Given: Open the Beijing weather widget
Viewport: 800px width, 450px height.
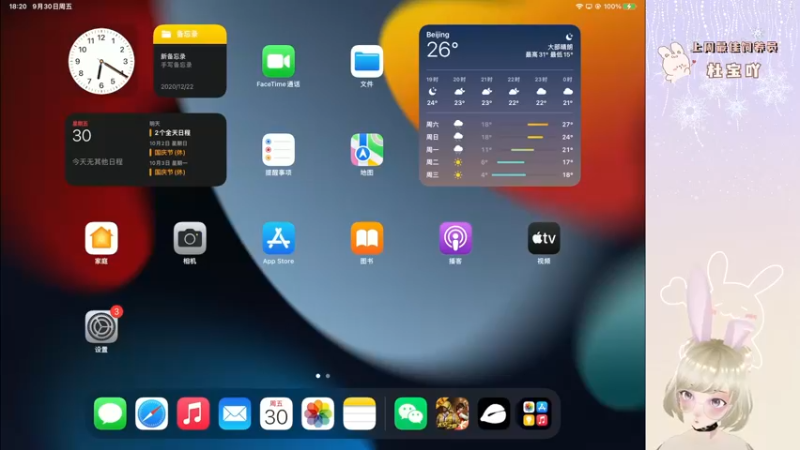Looking at the screenshot, I should tap(499, 105).
